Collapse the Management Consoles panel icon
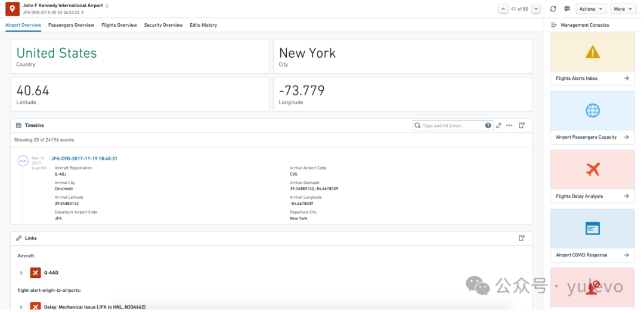 553,25
